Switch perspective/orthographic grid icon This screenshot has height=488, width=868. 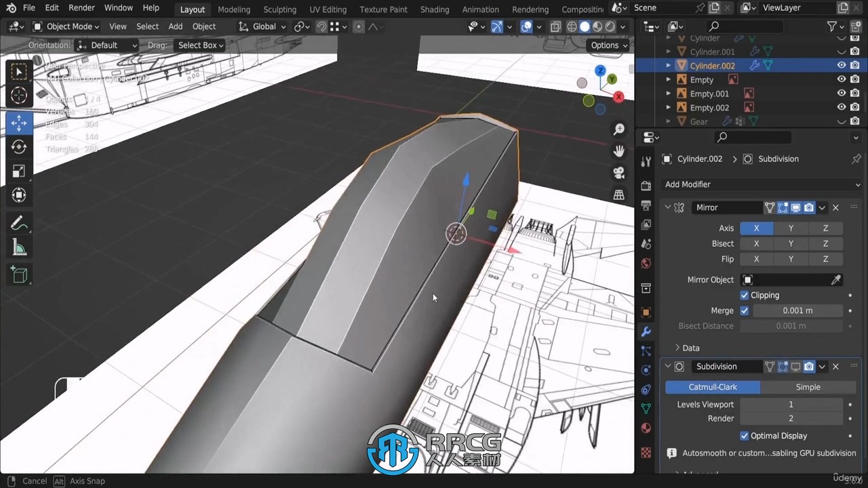(618, 195)
